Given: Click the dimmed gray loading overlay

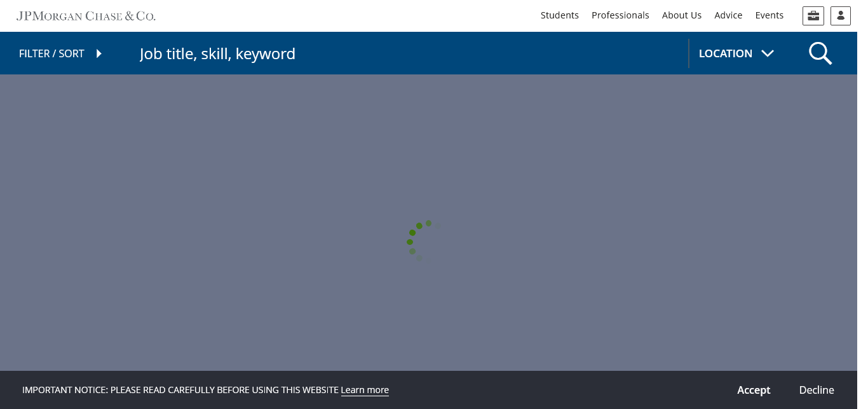Looking at the screenshot, I should click(191, 191).
